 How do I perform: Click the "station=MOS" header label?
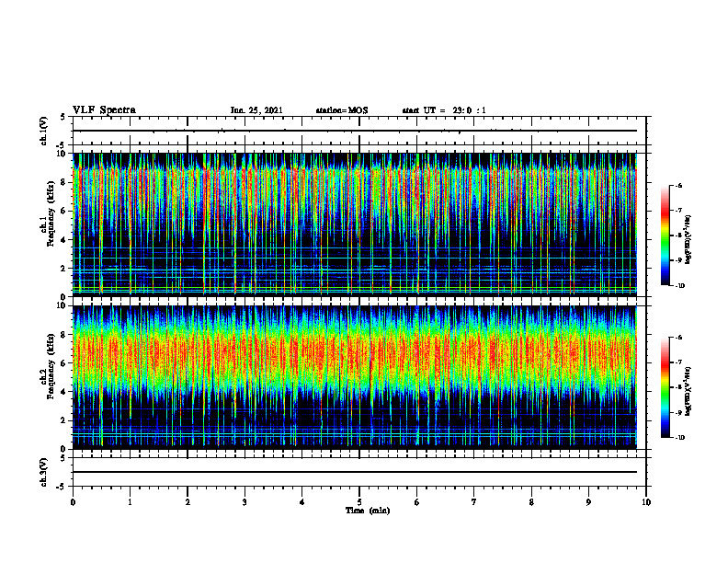click(342, 110)
